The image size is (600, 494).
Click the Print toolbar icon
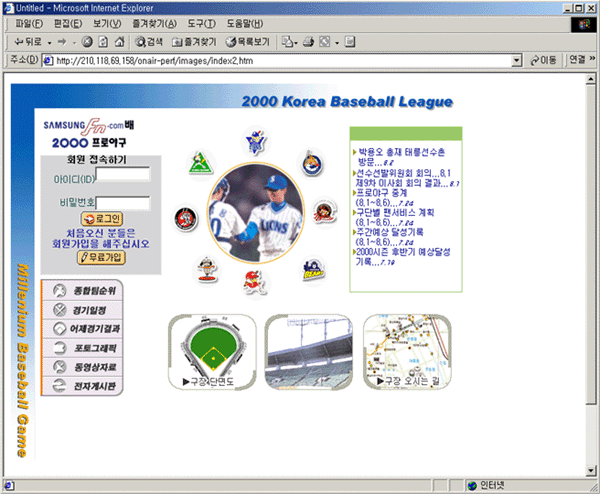[308, 42]
